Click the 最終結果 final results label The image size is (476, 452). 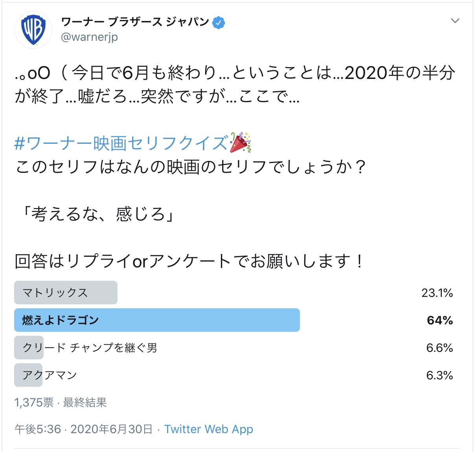85,403
